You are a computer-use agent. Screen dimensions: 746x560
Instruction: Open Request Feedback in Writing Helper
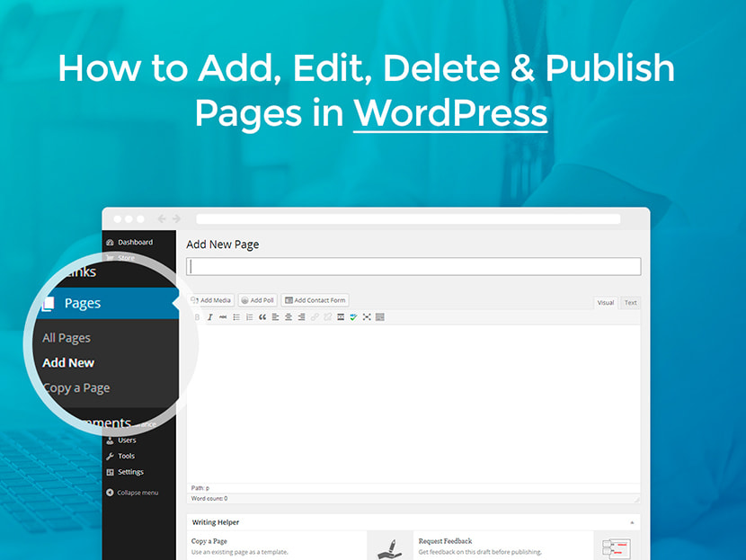[x=445, y=541]
